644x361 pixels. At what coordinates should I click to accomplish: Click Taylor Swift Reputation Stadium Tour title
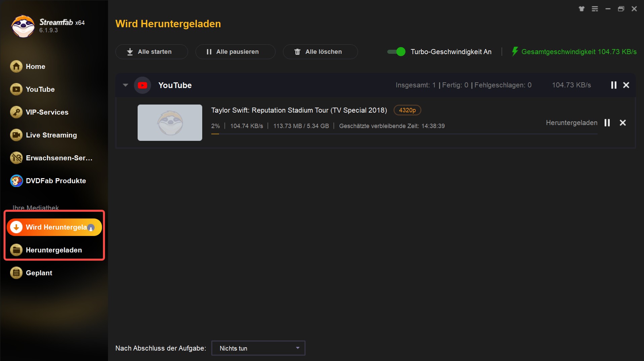click(x=299, y=110)
